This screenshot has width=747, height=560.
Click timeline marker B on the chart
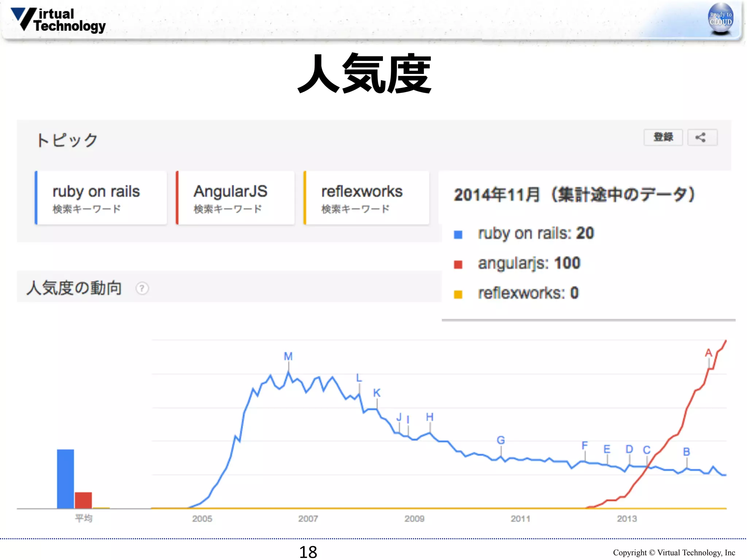click(686, 452)
